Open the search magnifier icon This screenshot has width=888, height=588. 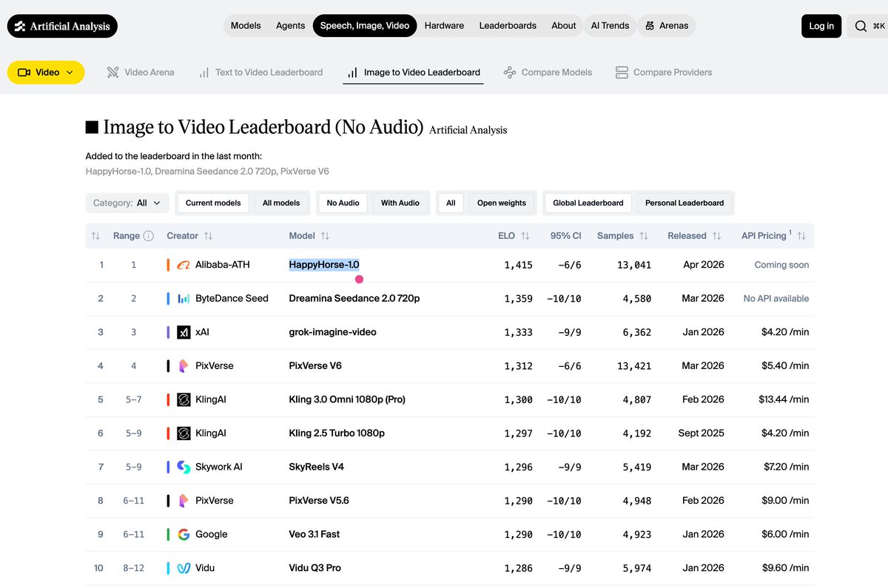click(x=861, y=26)
